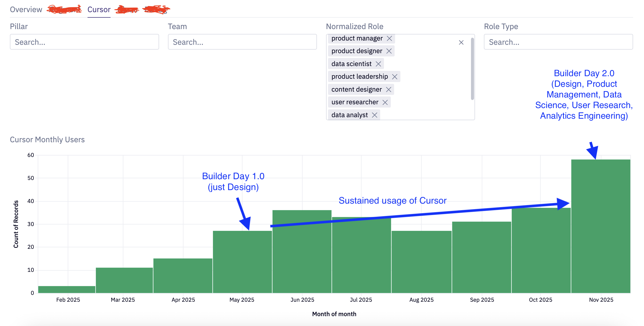Remove "data analyst" from selected roles
The width and height of the screenshot is (644, 326).
(x=375, y=115)
